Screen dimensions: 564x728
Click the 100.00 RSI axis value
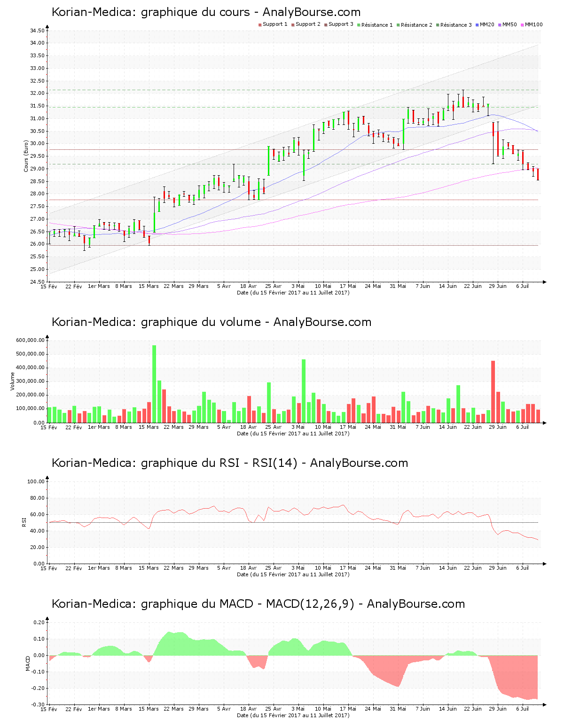(36, 481)
